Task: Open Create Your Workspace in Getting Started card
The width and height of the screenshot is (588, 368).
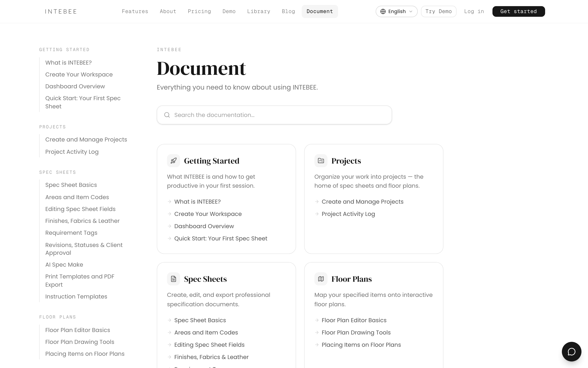Action: click(x=208, y=214)
